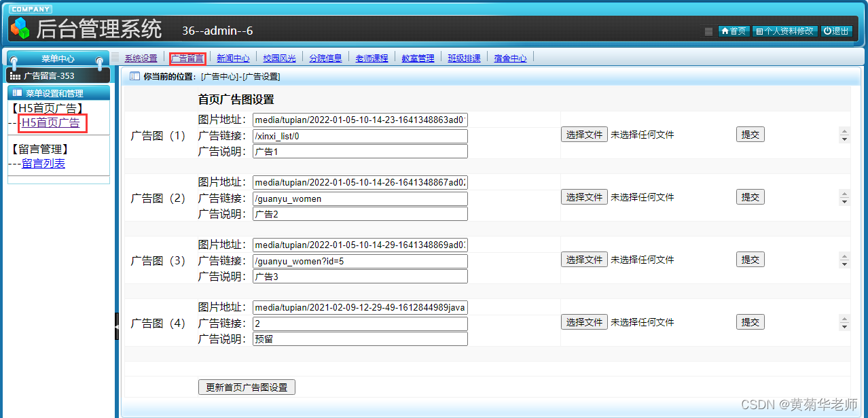Open 个人资料修改 profile edit
This screenshot has height=418, width=868.
784,31
